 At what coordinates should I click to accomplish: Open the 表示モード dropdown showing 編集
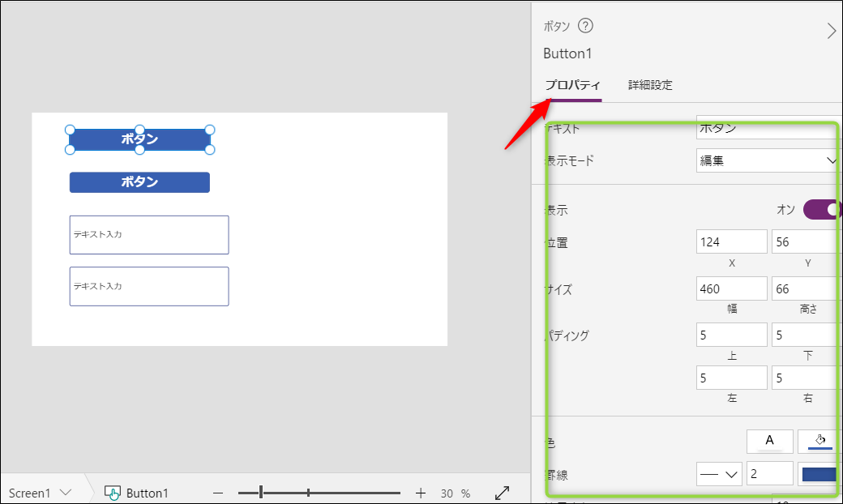(768, 160)
